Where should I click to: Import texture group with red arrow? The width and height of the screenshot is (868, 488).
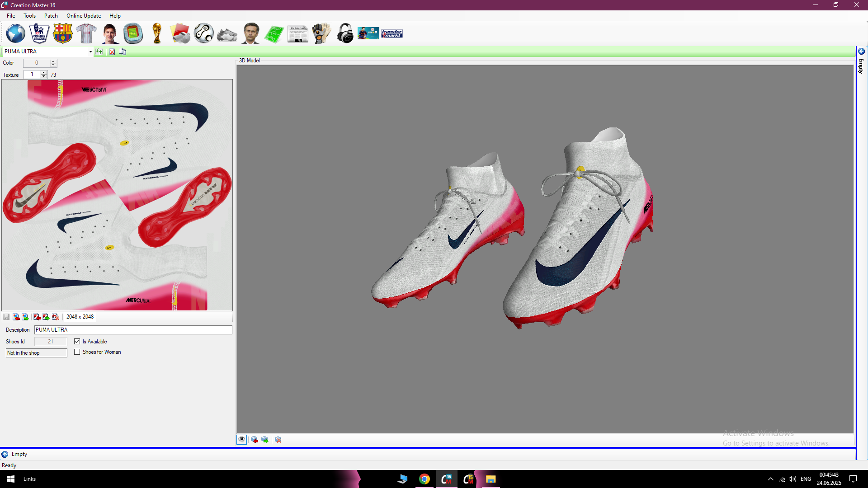(37, 317)
